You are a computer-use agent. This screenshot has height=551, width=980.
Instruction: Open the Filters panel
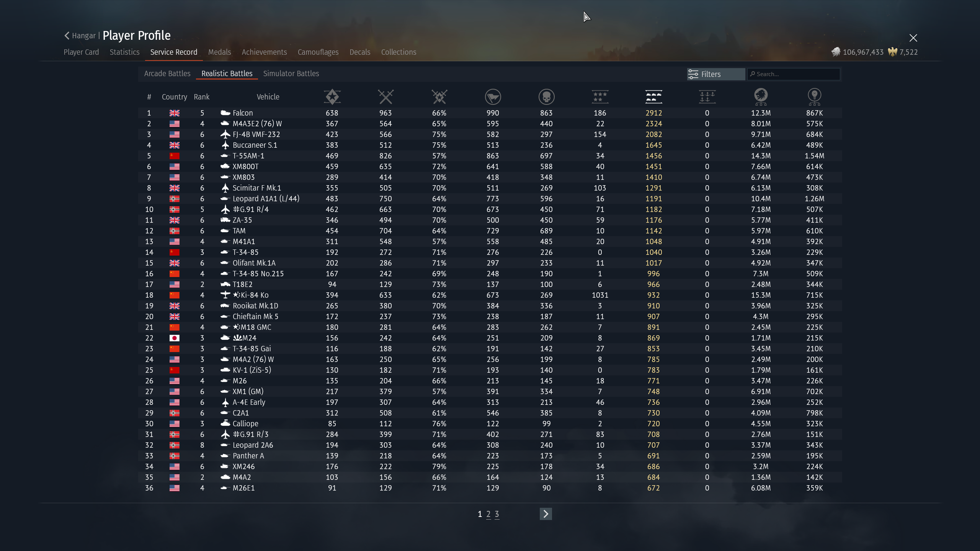715,74
